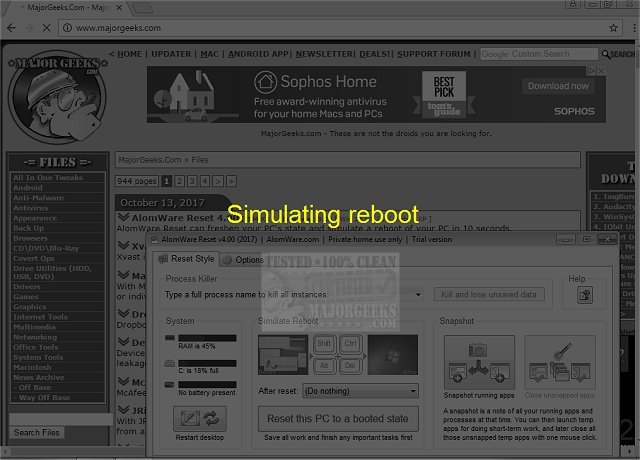Click the last page arrow button
This screenshot has height=460, width=640.
pos(231,181)
